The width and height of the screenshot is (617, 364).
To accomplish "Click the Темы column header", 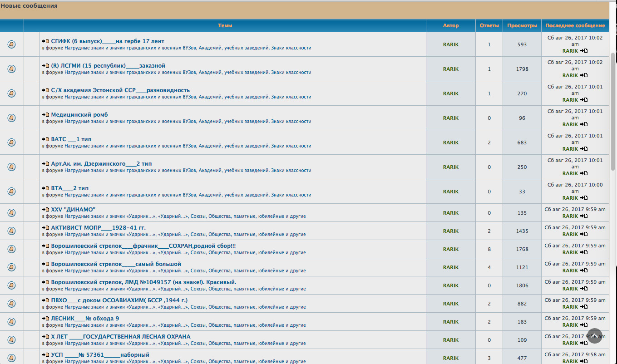I will 225,26.
